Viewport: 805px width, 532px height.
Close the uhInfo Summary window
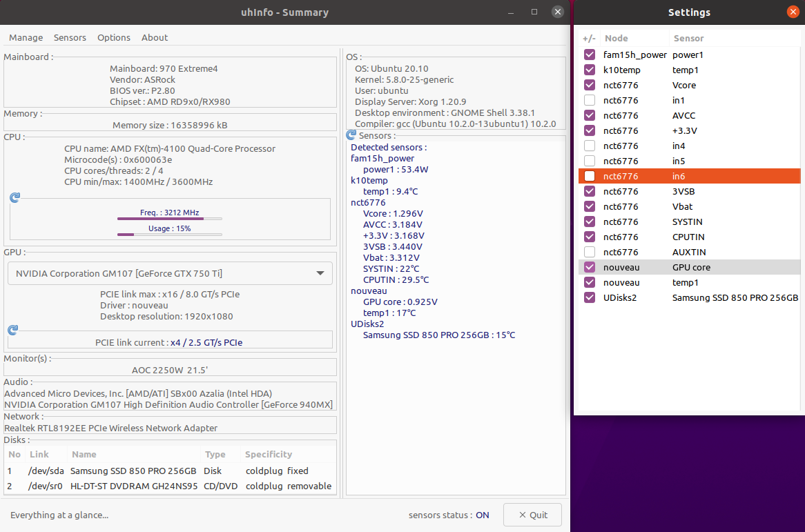coord(558,12)
